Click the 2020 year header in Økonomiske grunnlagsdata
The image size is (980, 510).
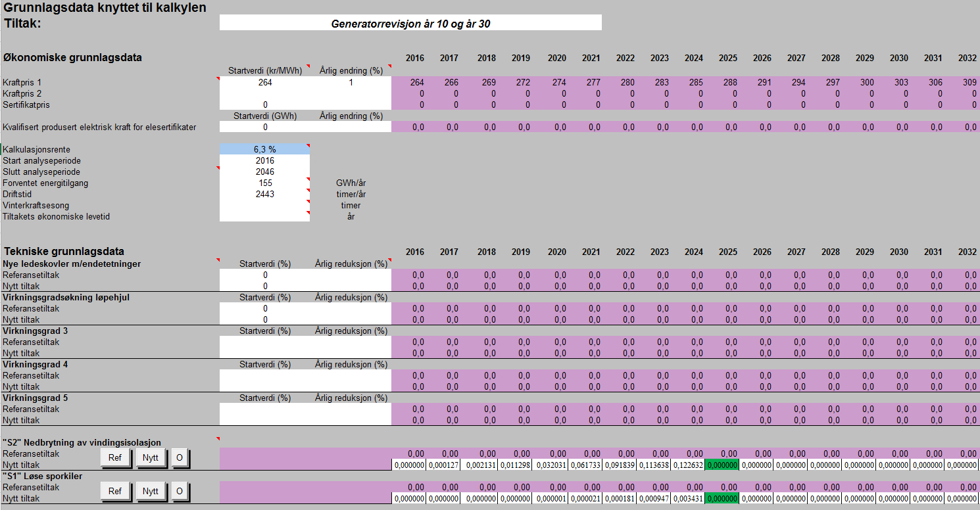tap(556, 58)
